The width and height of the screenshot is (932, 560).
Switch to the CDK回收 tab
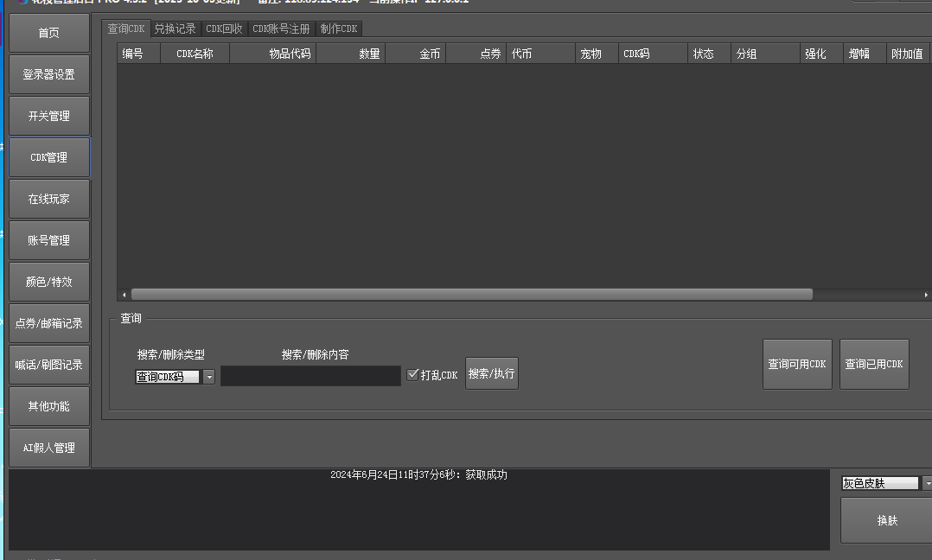click(224, 29)
